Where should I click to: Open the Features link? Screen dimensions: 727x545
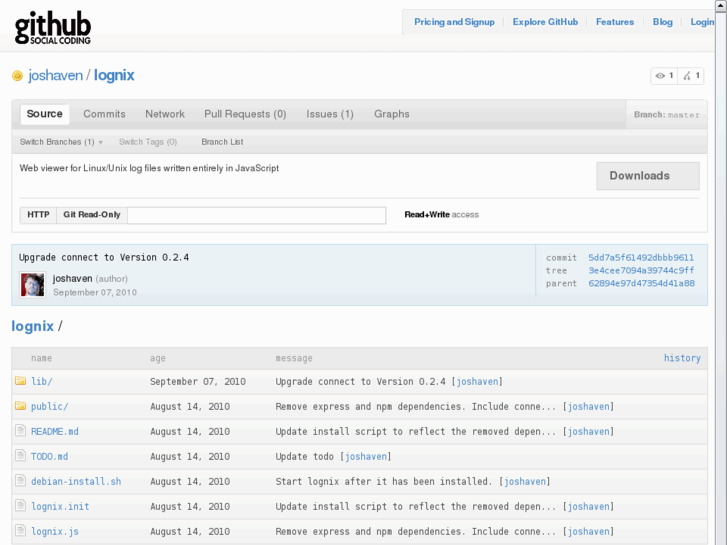coord(615,22)
